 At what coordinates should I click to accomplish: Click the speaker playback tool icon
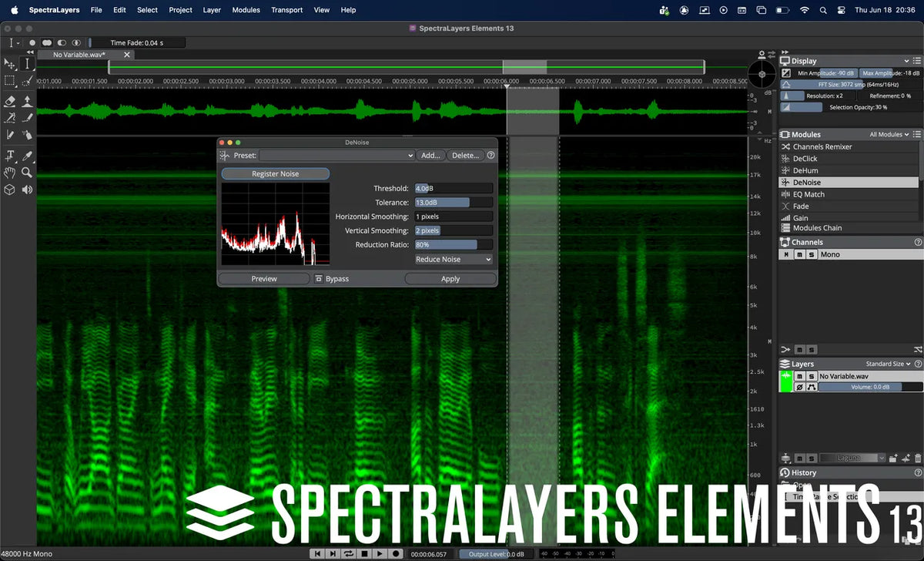tap(27, 190)
